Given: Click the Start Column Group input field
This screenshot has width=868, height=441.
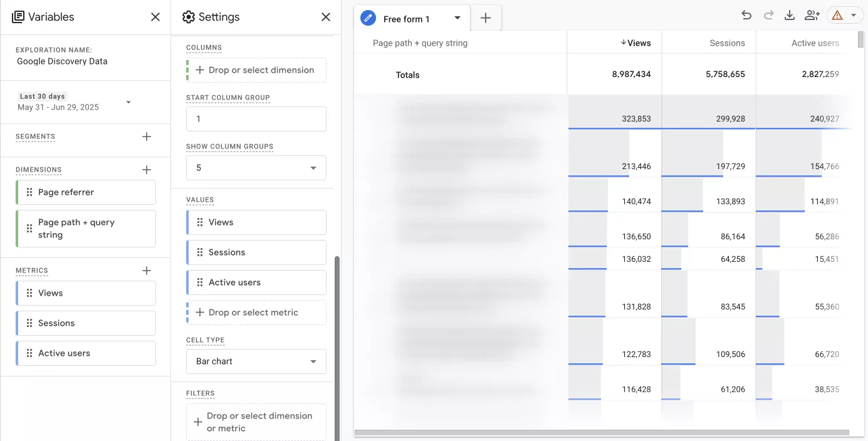Looking at the screenshot, I should [x=256, y=119].
